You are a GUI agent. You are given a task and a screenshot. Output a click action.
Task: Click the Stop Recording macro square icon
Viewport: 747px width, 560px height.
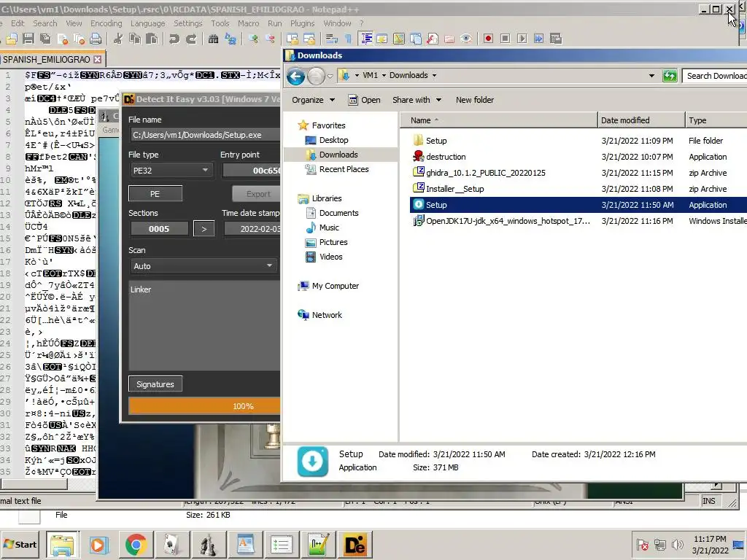point(506,39)
